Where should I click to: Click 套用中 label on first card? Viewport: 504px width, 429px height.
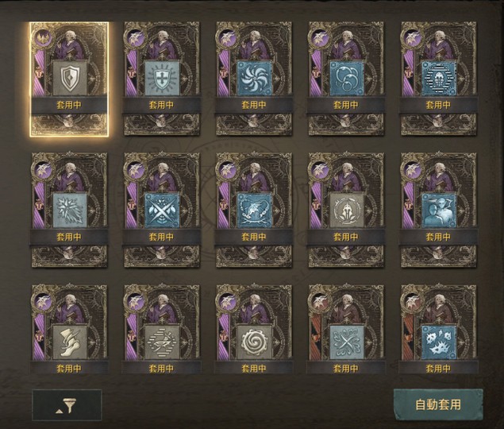(69, 105)
